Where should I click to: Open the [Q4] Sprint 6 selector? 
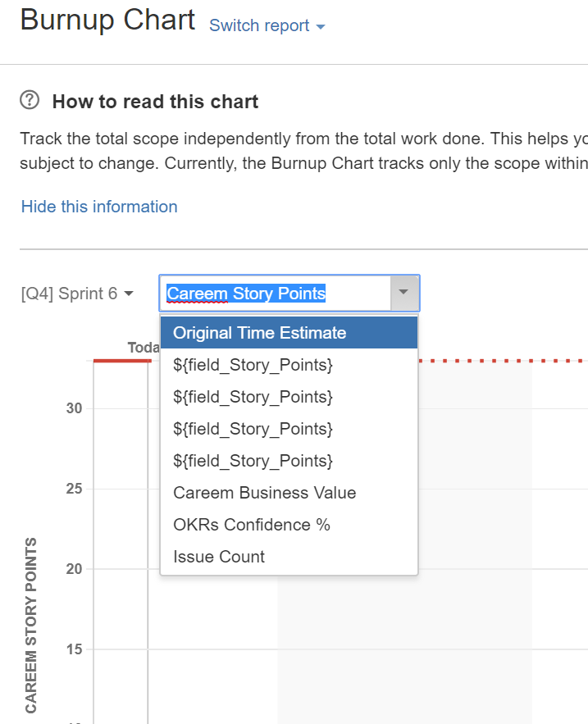(77, 294)
